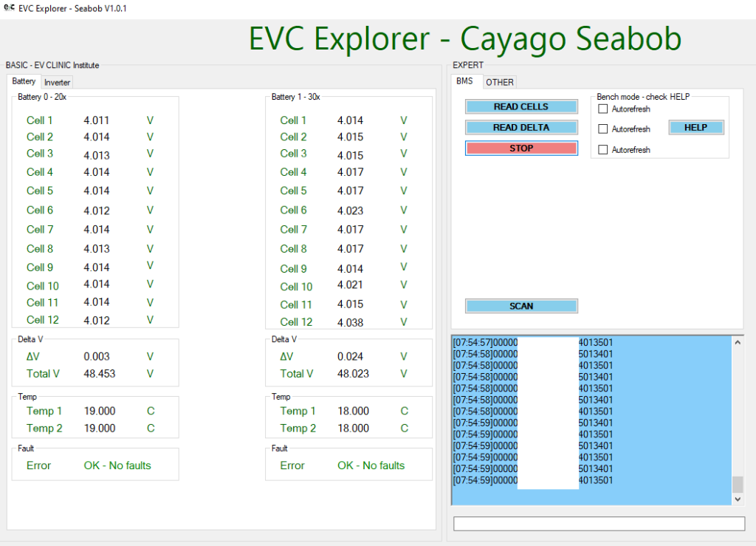756x546 pixels.
Task: Select Battery 0 Cell 3 voltage 4.013
Action: [97, 155]
